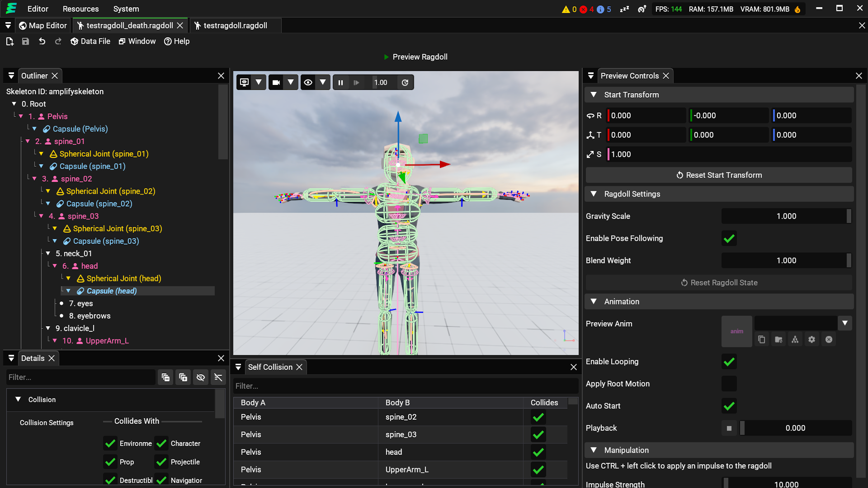868x488 pixels.
Task: Open Preview Anim settings gear icon
Action: click(x=812, y=339)
